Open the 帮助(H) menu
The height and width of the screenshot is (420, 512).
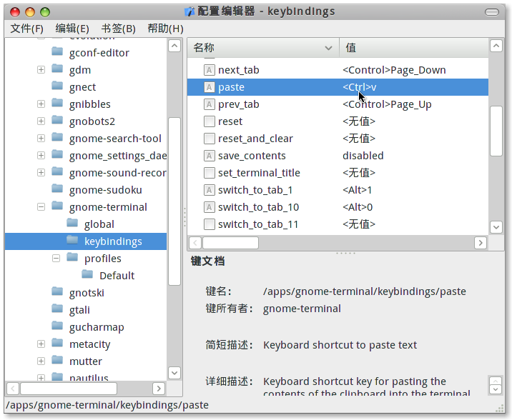tap(165, 29)
